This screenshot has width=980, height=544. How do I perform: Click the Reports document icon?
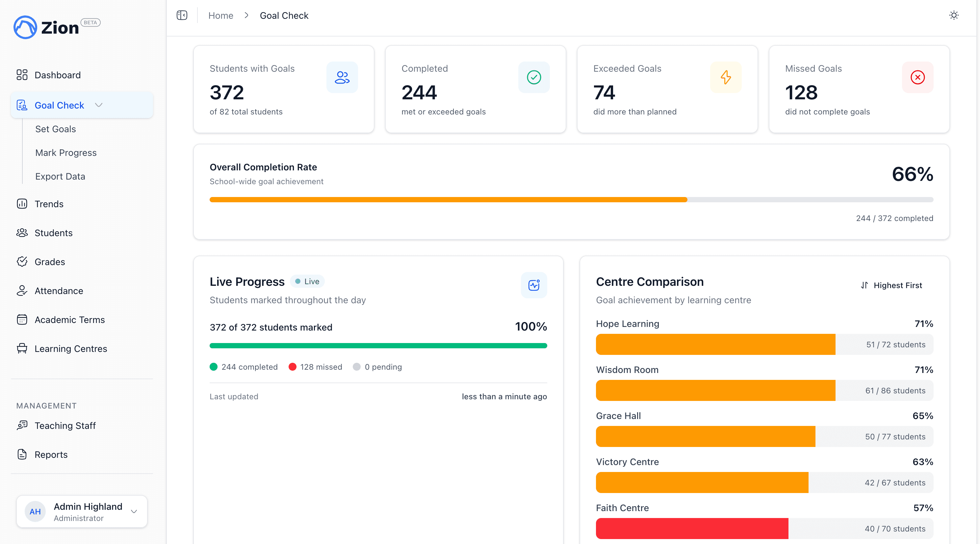coord(22,454)
